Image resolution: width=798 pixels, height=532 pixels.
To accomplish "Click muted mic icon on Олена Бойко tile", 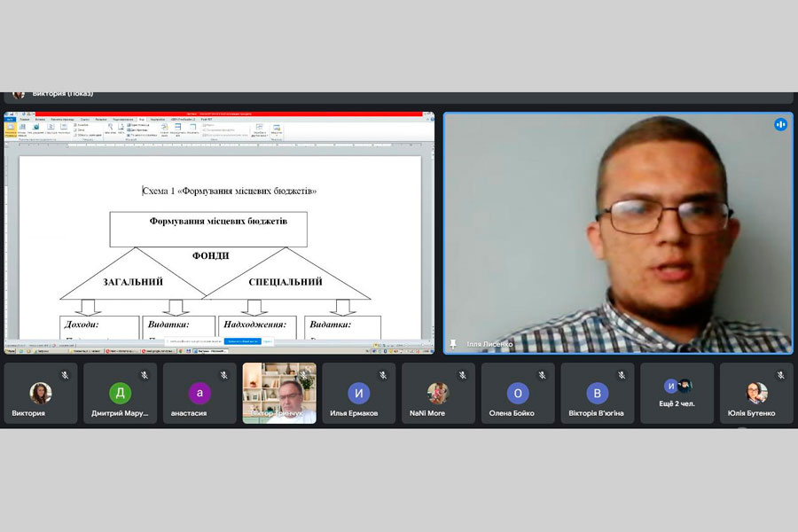I will pos(542,375).
